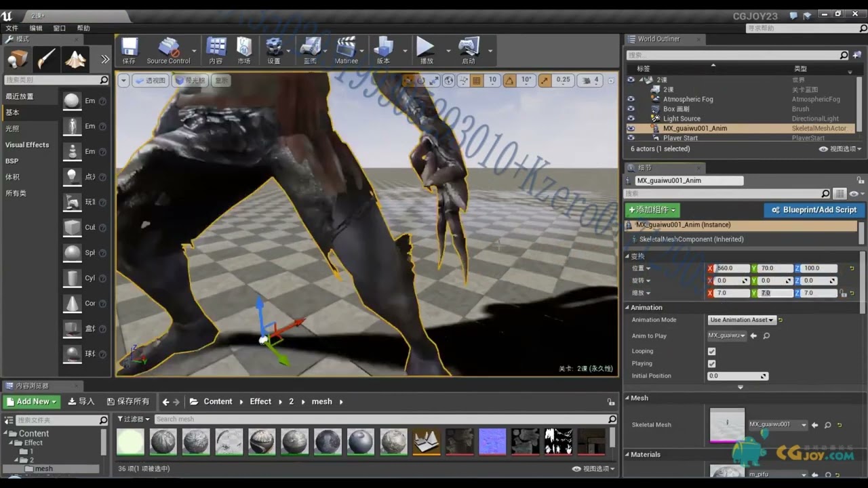Image resolution: width=868 pixels, height=488 pixels.
Task: Open the Window menu
Action: [x=59, y=28]
